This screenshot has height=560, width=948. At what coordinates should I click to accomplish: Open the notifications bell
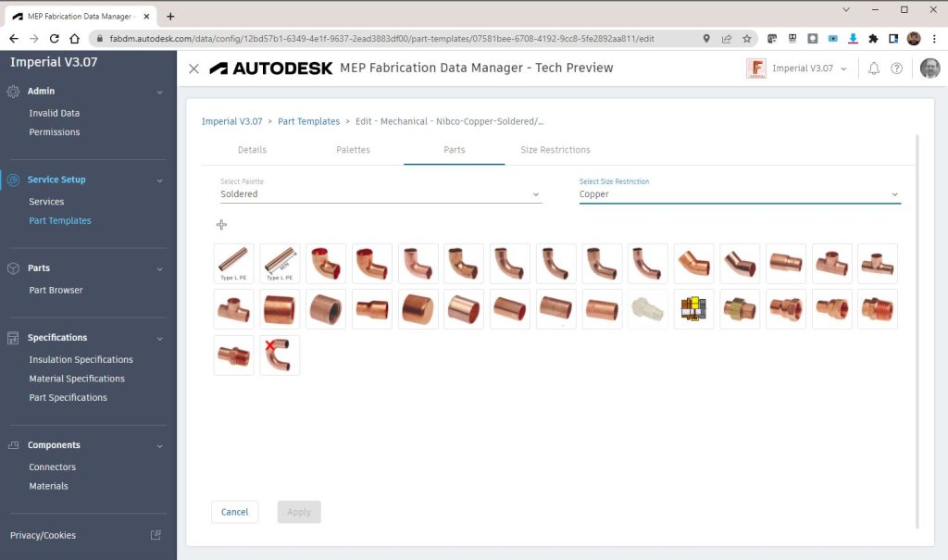click(874, 68)
